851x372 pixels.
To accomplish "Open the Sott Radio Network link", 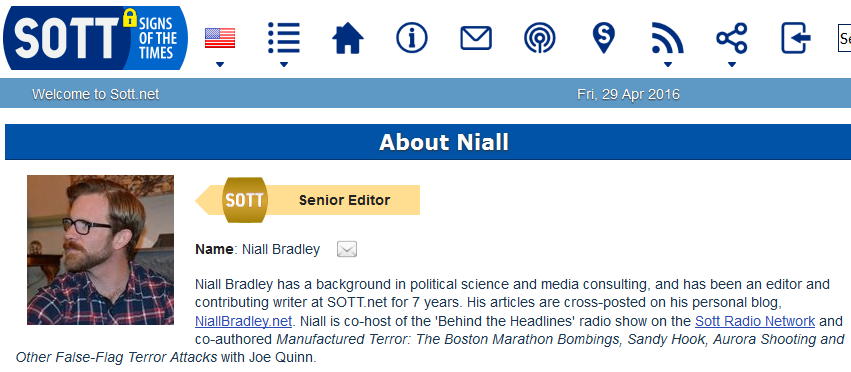I will tap(755, 321).
